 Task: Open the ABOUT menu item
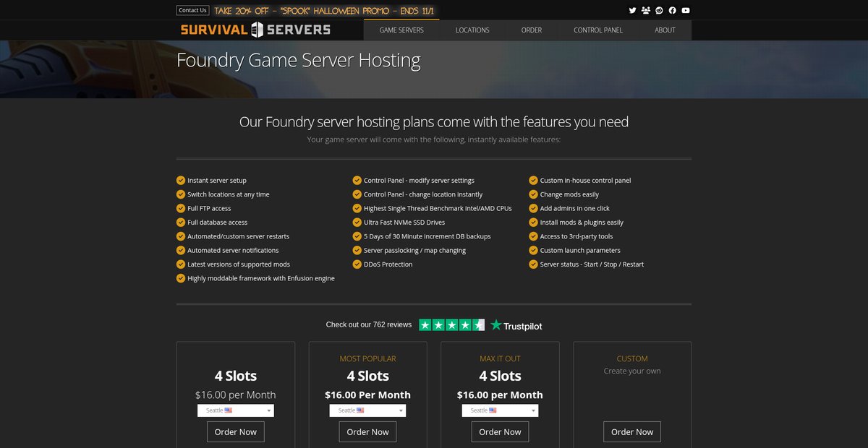pyautogui.click(x=665, y=30)
